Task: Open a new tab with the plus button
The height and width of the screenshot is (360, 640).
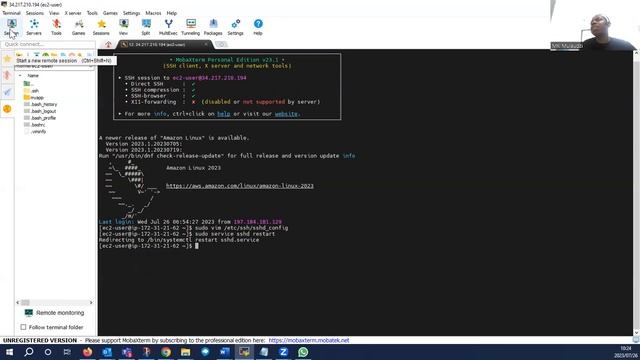Action: 221,44
